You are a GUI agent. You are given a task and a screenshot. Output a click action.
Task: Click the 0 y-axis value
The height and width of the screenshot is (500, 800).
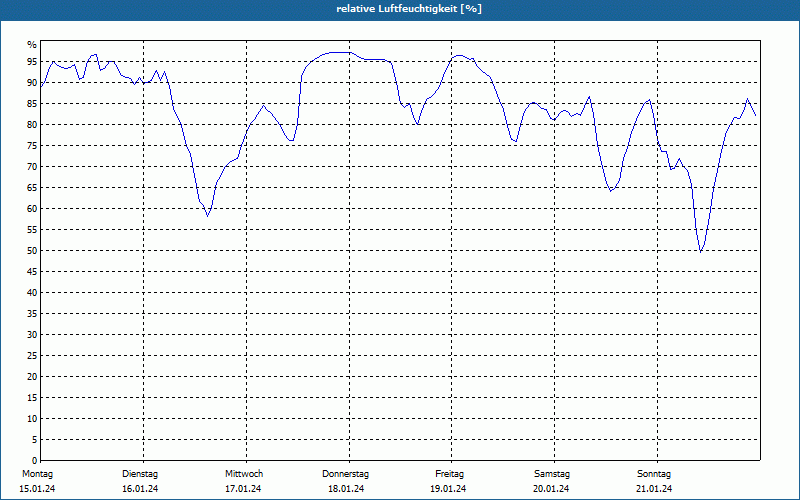coord(35,460)
